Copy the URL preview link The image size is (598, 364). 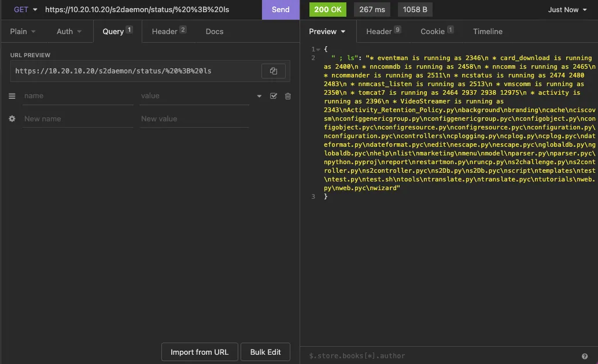click(274, 70)
